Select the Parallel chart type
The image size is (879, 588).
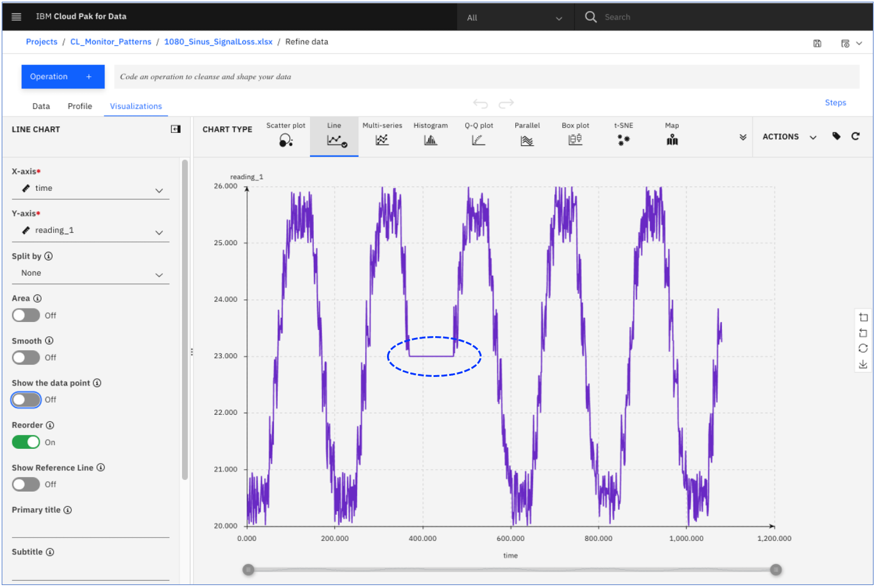[527, 135]
